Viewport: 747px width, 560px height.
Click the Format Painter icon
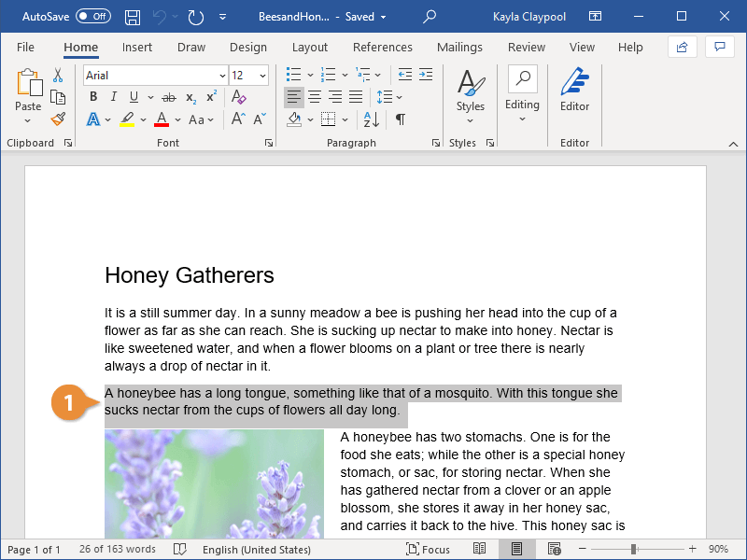pyautogui.click(x=58, y=119)
